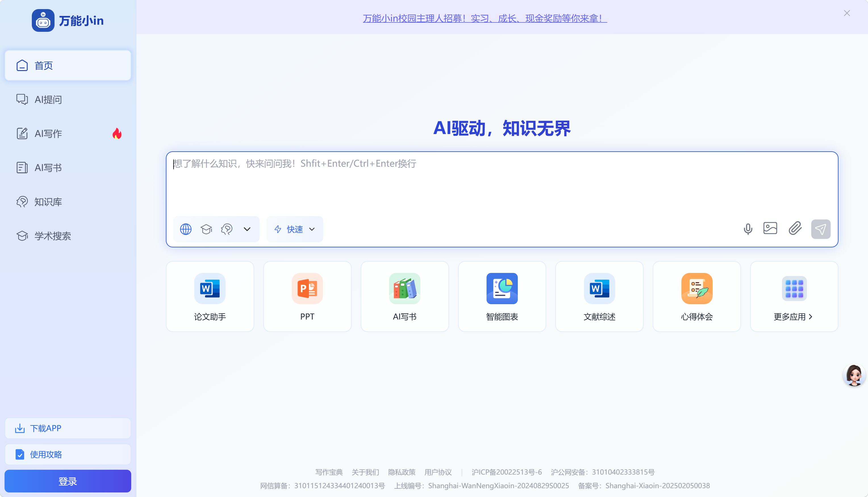This screenshot has height=497, width=868.
Task: Click the 使用攻略 button
Action: click(68, 454)
